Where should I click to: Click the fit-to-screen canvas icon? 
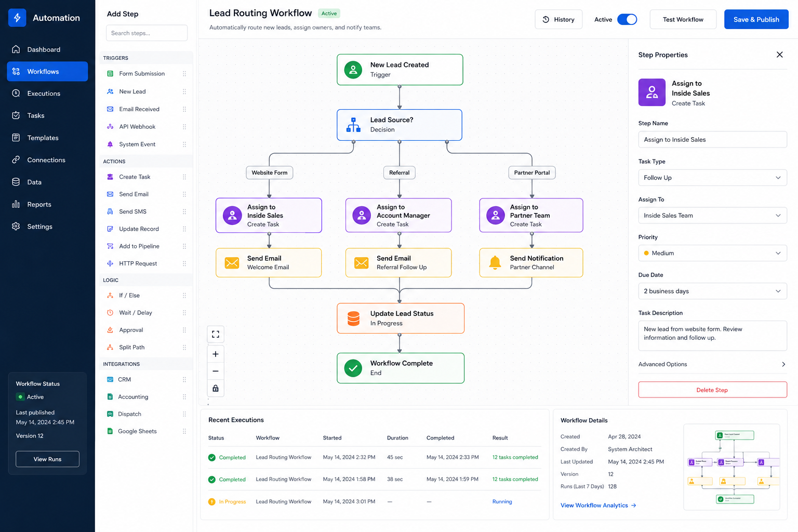pyautogui.click(x=216, y=334)
